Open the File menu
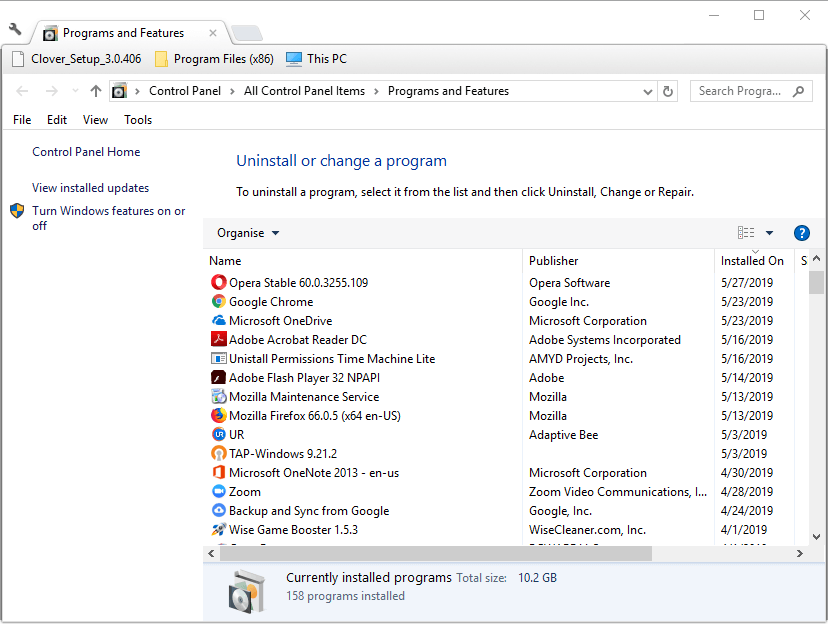This screenshot has height=624, width=828. pyautogui.click(x=22, y=120)
